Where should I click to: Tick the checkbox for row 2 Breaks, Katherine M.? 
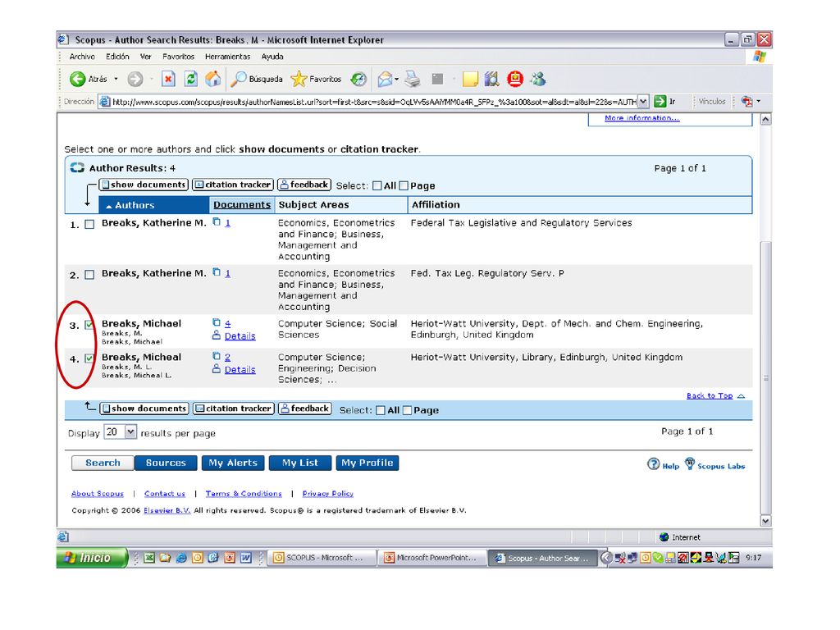coord(89,275)
